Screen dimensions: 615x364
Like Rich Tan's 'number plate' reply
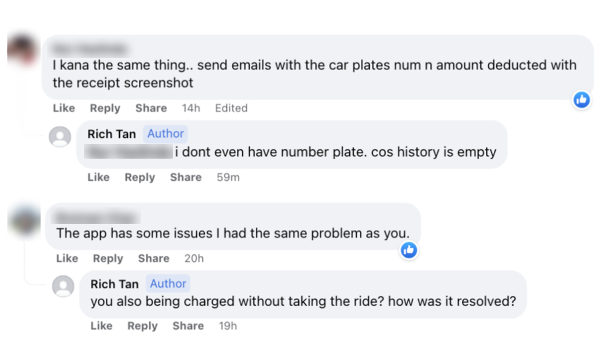(x=98, y=177)
